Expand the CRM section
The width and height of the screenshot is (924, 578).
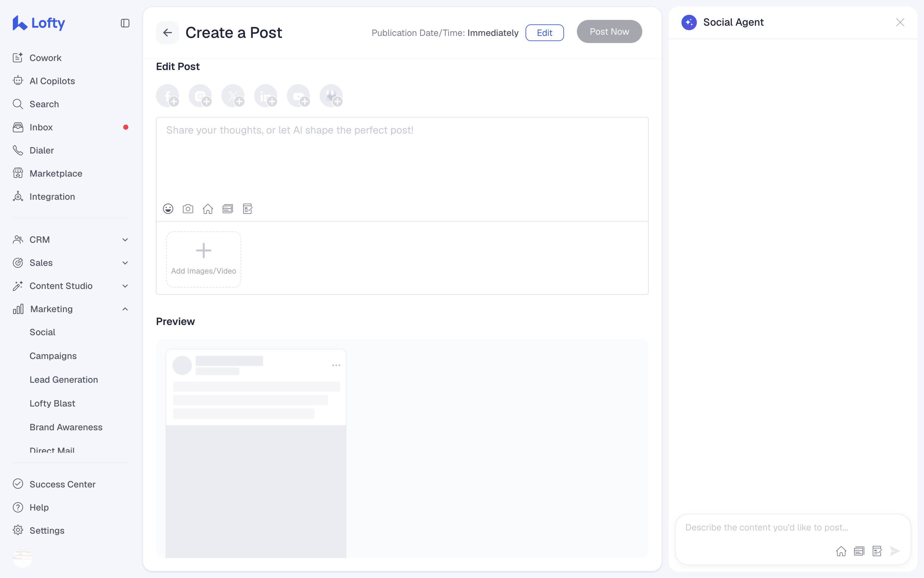(71, 240)
